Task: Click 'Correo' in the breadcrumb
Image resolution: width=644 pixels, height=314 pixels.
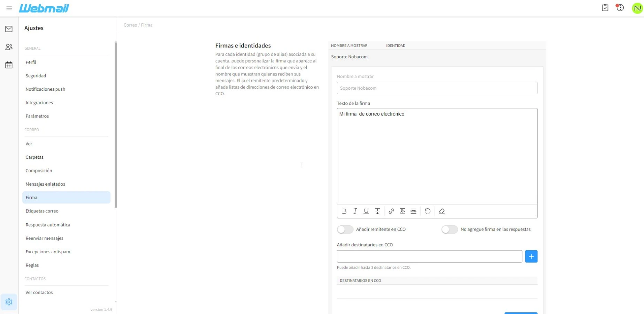Action: pos(130,25)
